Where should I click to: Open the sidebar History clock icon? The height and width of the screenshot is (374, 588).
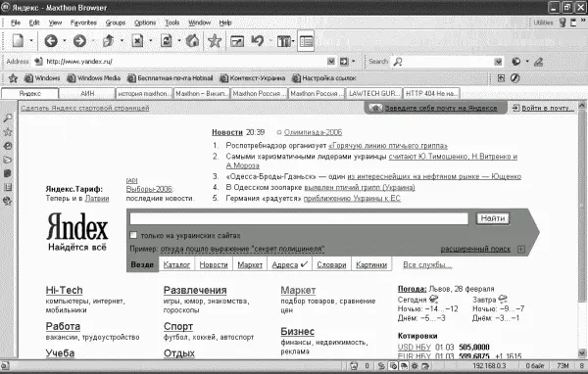tap(8, 146)
